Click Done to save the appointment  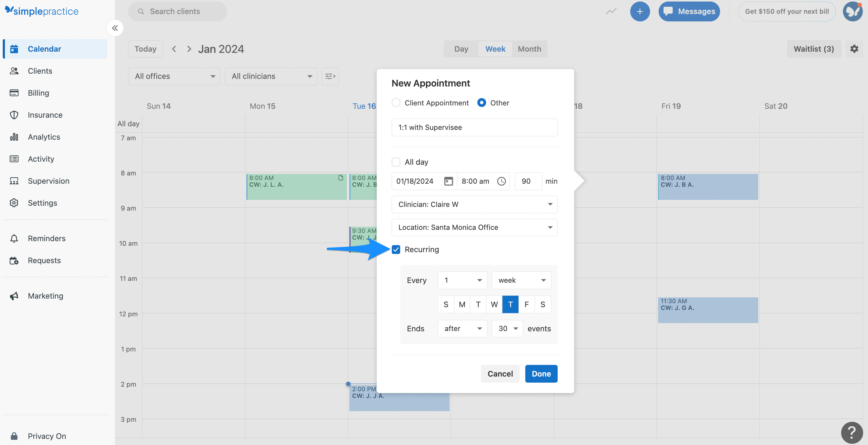coord(541,373)
